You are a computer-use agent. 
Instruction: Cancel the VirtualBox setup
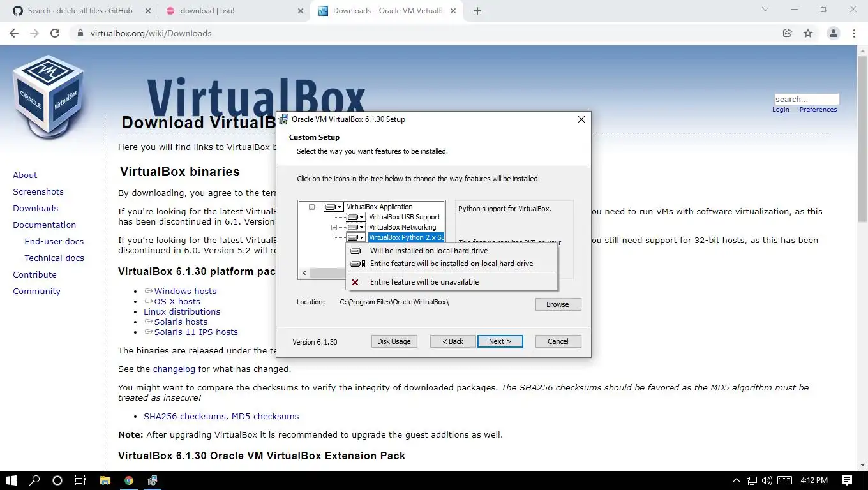(x=558, y=341)
